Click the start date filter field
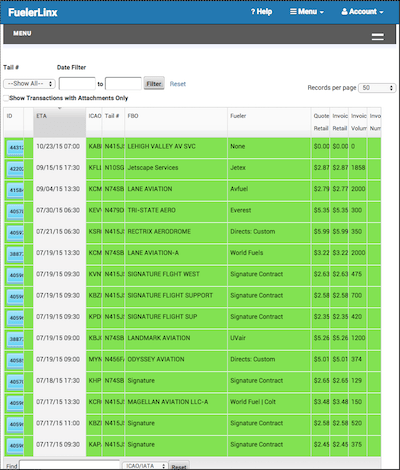This screenshot has width=400, height=470. tap(77, 84)
